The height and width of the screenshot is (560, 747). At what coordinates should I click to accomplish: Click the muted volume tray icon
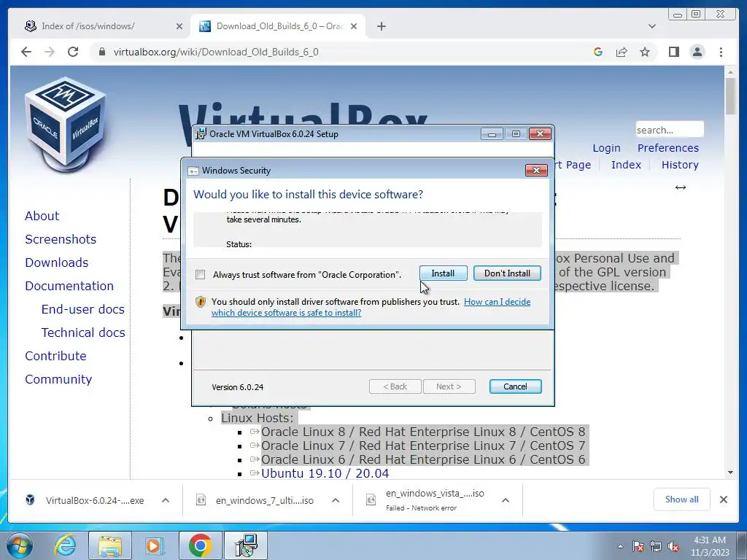(x=673, y=547)
